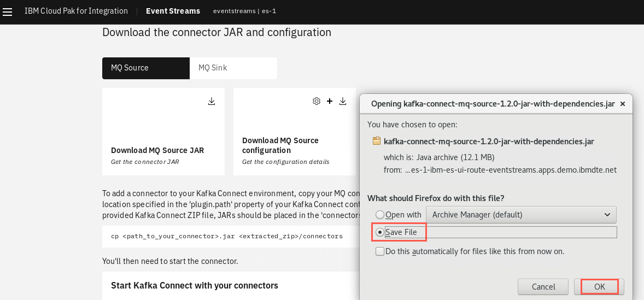This screenshot has height=300, width=644.
Task: Open Download MQ Source configuration card
Action: 295,132
